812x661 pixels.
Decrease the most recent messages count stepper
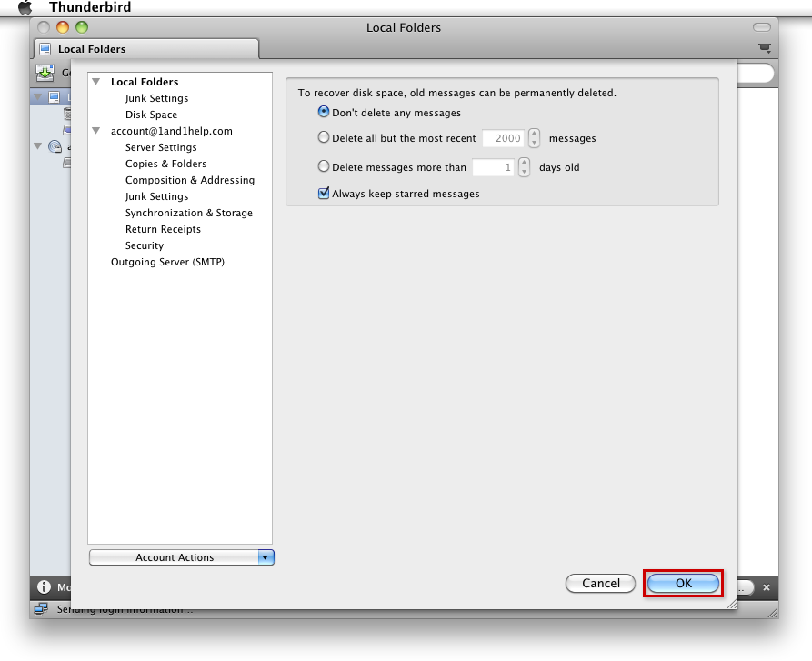(534, 143)
